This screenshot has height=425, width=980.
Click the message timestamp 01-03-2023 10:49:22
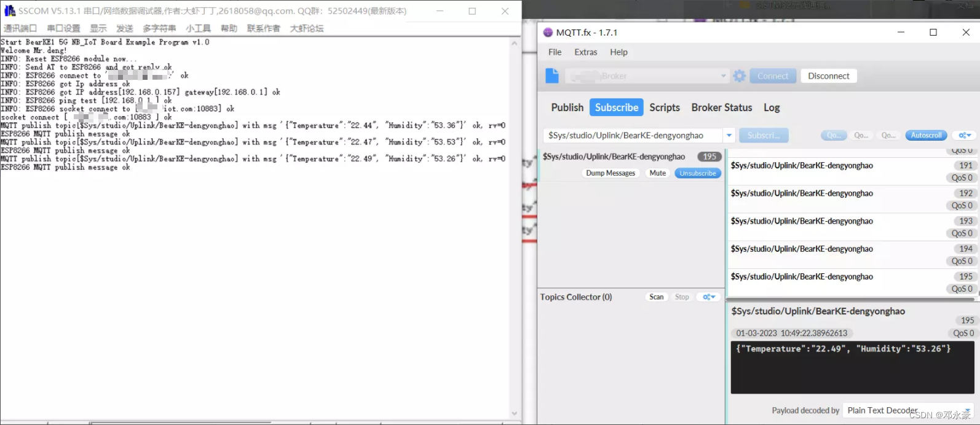click(x=791, y=333)
